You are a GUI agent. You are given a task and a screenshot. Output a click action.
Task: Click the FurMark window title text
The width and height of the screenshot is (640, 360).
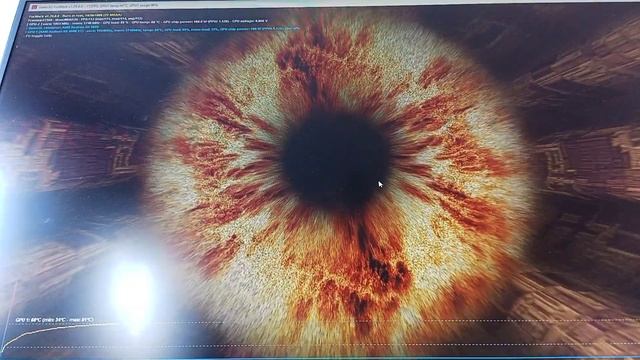pos(98,7)
